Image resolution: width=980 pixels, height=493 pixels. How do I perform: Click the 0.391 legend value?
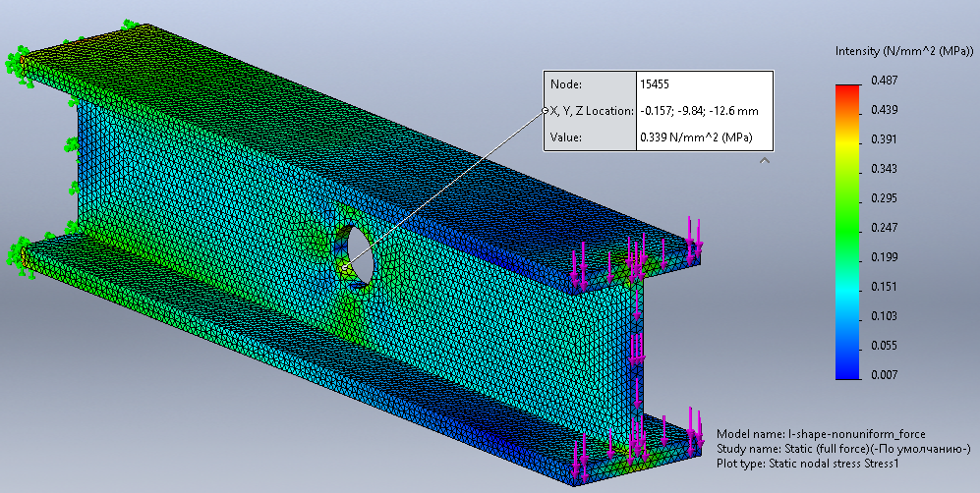pyautogui.click(x=885, y=139)
